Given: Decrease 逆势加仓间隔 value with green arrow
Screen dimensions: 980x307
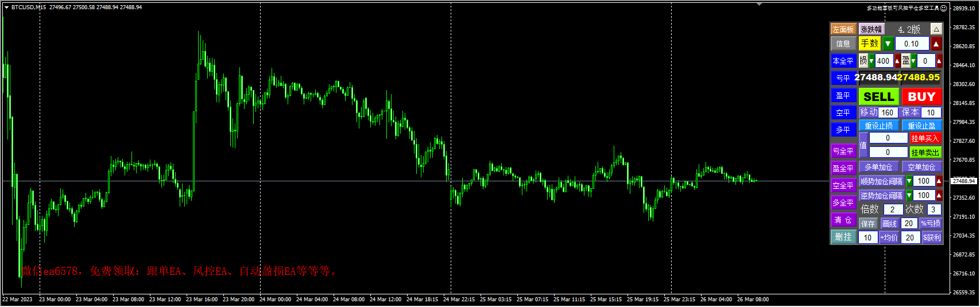Looking at the screenshot, I should tap(909, 196).
